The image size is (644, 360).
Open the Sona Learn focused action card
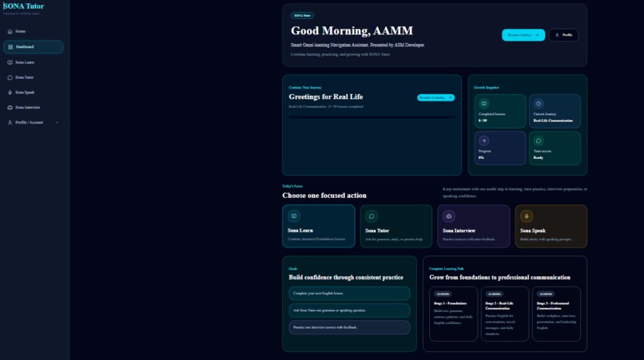[x=318, y=226]
